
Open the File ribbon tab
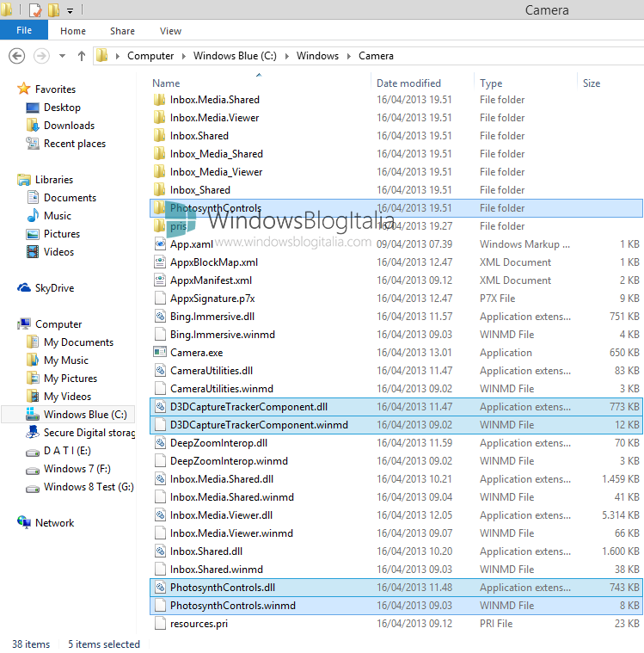[x=24, y=30]
